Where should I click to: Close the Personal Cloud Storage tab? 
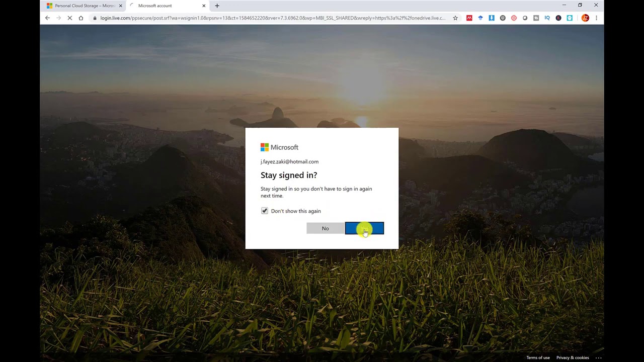point(120,6)
